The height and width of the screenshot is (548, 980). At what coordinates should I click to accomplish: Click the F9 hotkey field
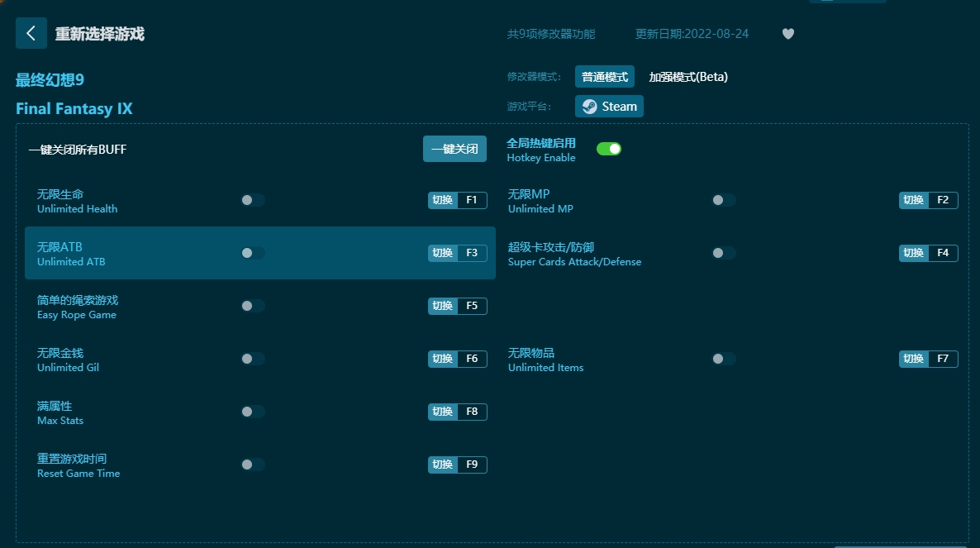472,465
